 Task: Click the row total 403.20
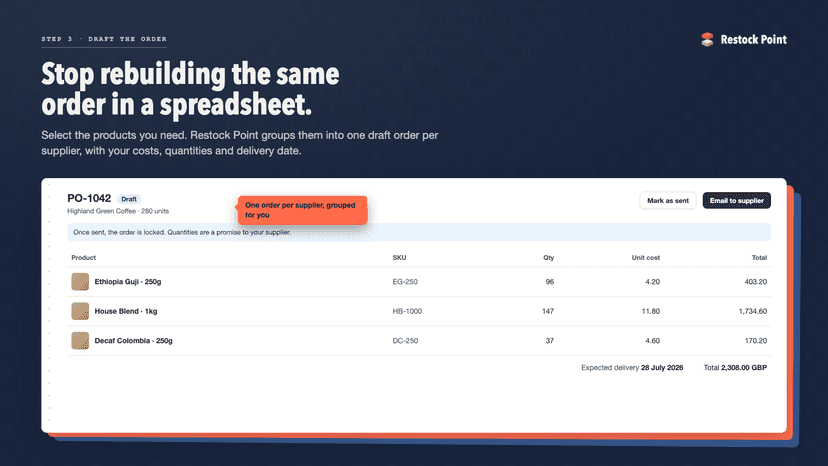[756, 282]
